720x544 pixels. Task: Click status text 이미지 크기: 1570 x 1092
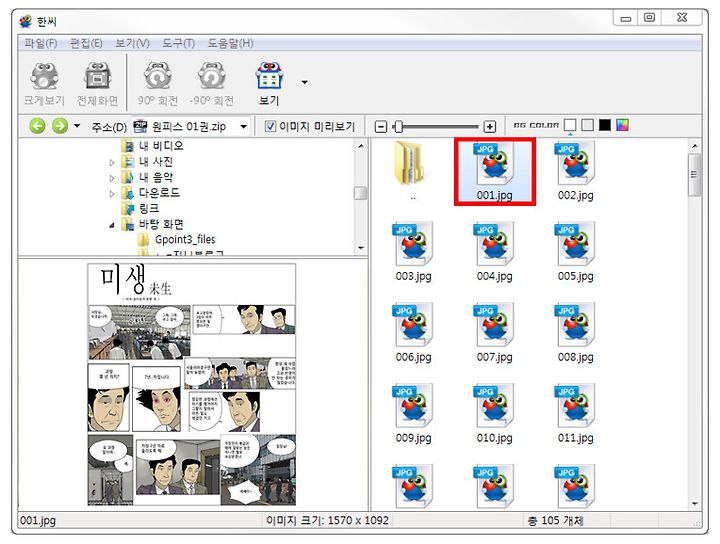pos(327,521)
